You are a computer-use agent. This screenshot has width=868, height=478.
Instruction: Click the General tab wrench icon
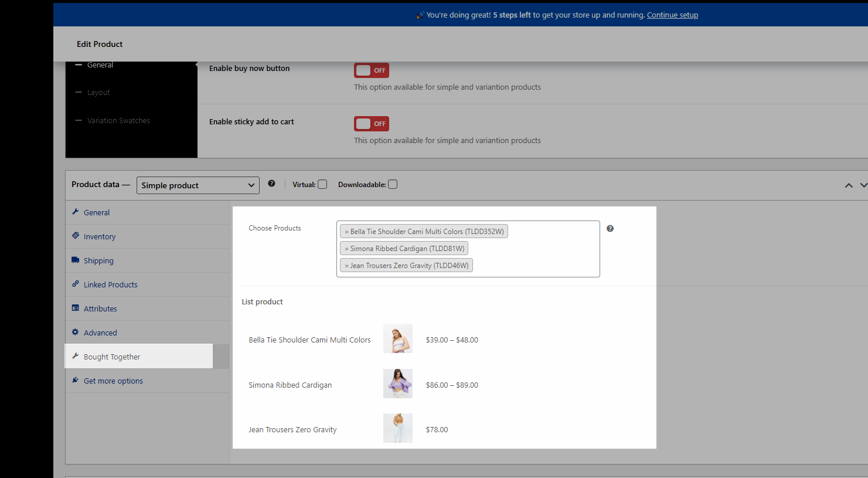75,212
